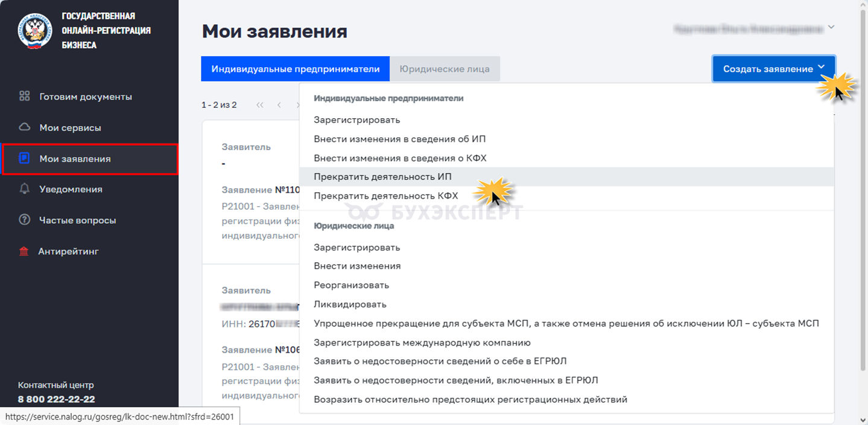This screenshot has width=868, height=425.
Task: Expand the user account chevron at top right
Action: click(831, 28)
